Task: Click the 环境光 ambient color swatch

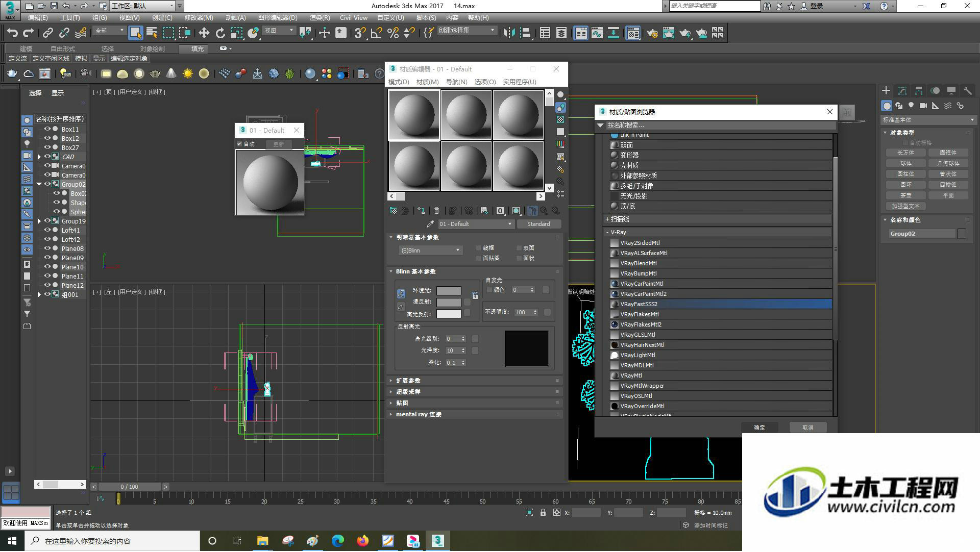Action: pos(449,290)
